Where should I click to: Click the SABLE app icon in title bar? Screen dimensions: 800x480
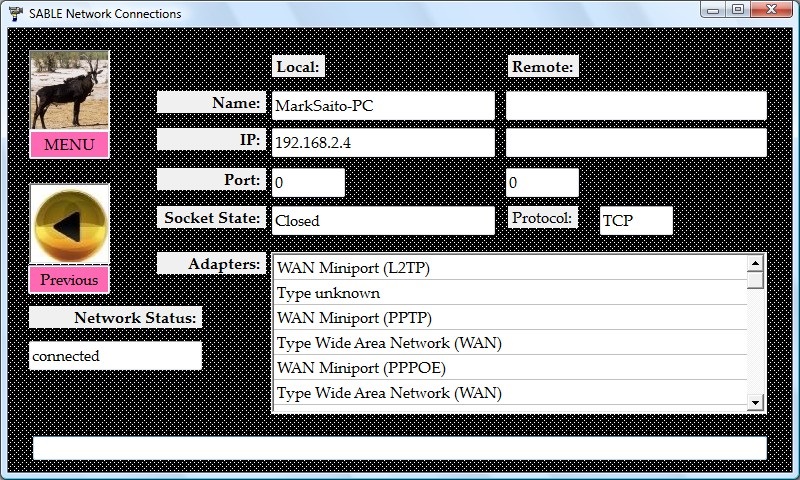(15, 13)
